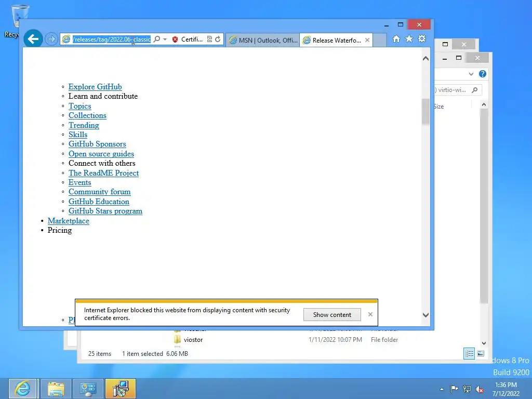532x399 pixels.
Task: Open favorites star icon
Action: pos(409,39)
